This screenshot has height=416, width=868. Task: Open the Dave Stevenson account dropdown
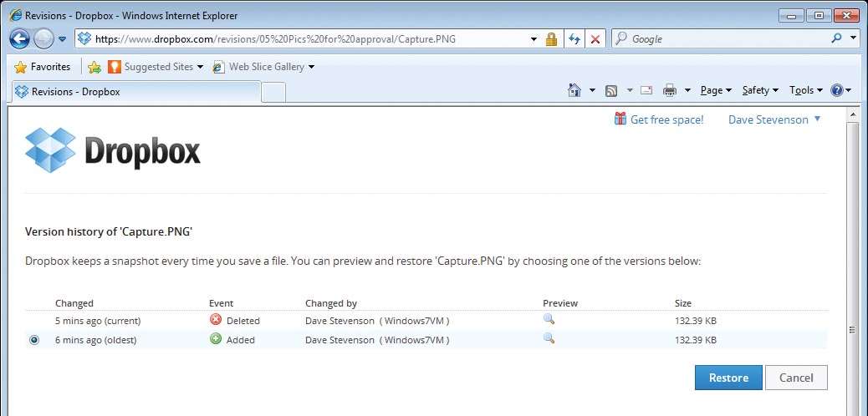[774, 119]
